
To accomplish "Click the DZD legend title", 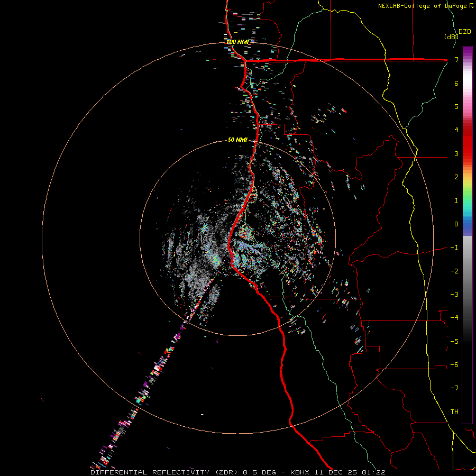I will point(465,32).
